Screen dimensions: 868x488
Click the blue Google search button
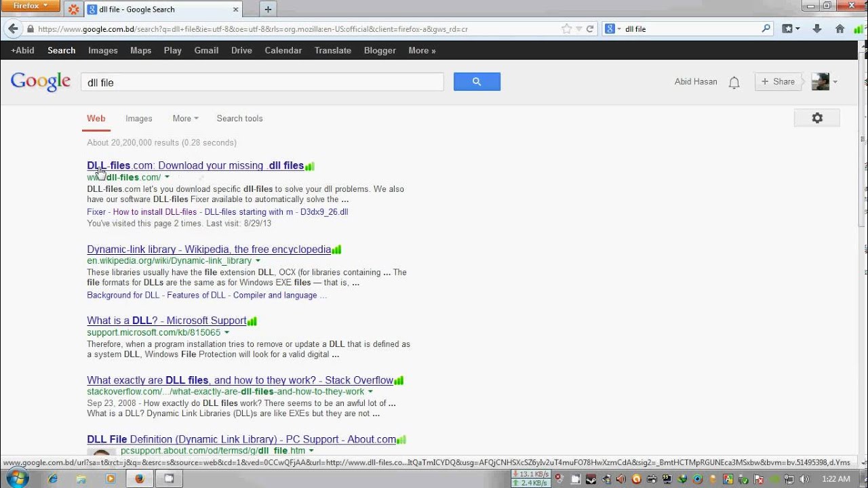tap(477, 82)
